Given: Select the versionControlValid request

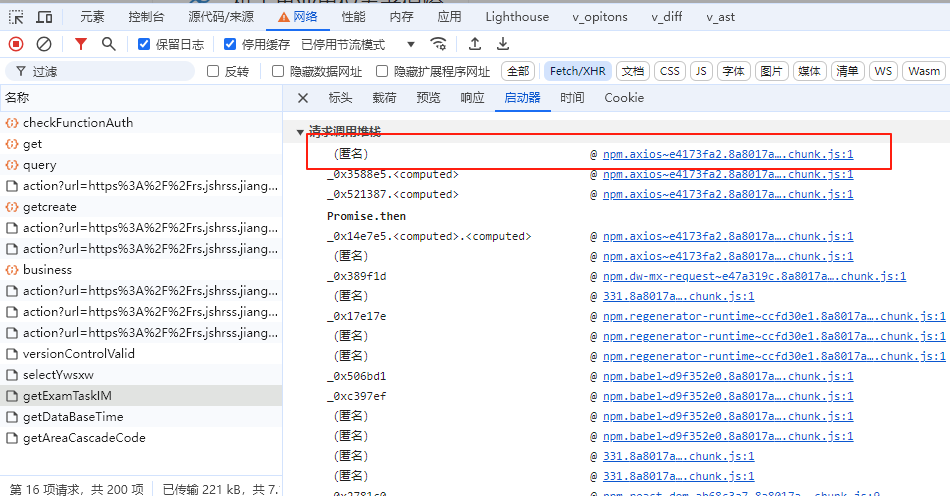Looking at the screenshot, I should [141, 354].
